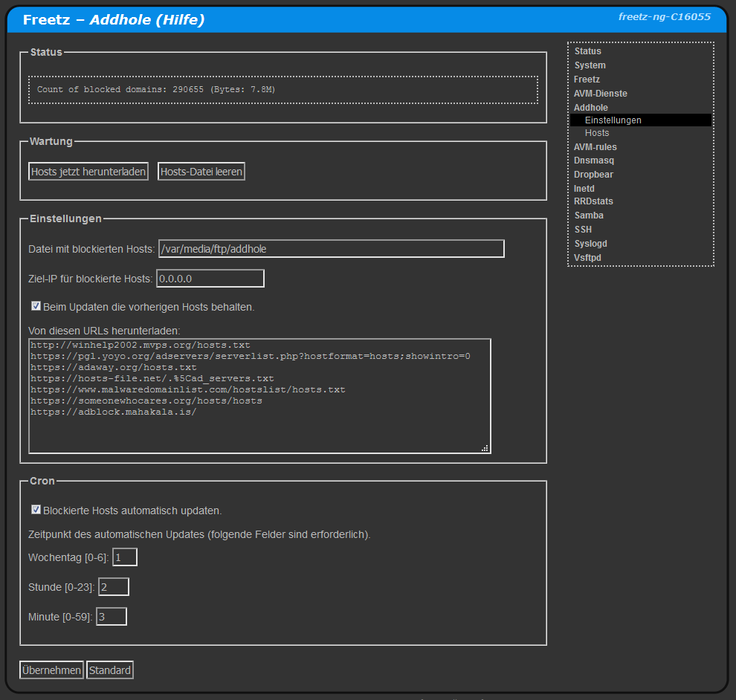Open the Hilfe link in page title
Screen dimensions: 736x700
(178, 20)
